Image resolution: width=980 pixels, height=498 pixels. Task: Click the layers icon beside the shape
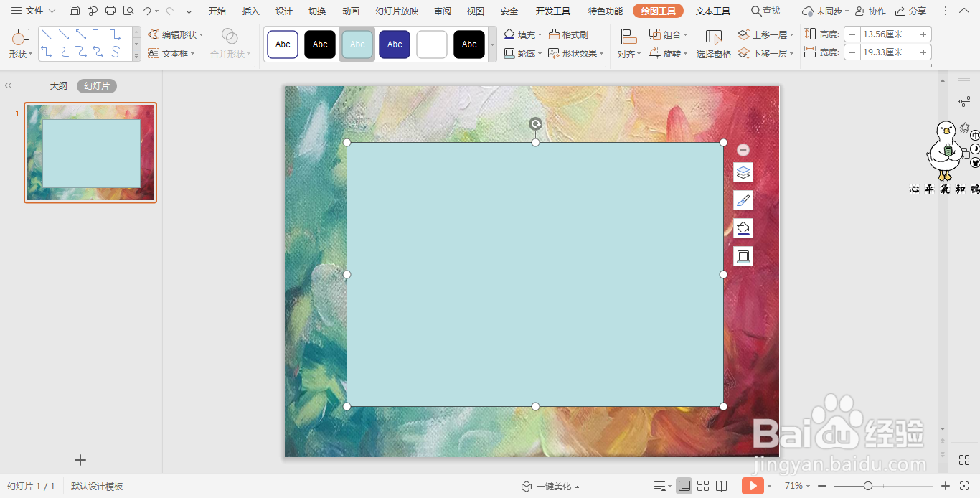coord(743,172)
